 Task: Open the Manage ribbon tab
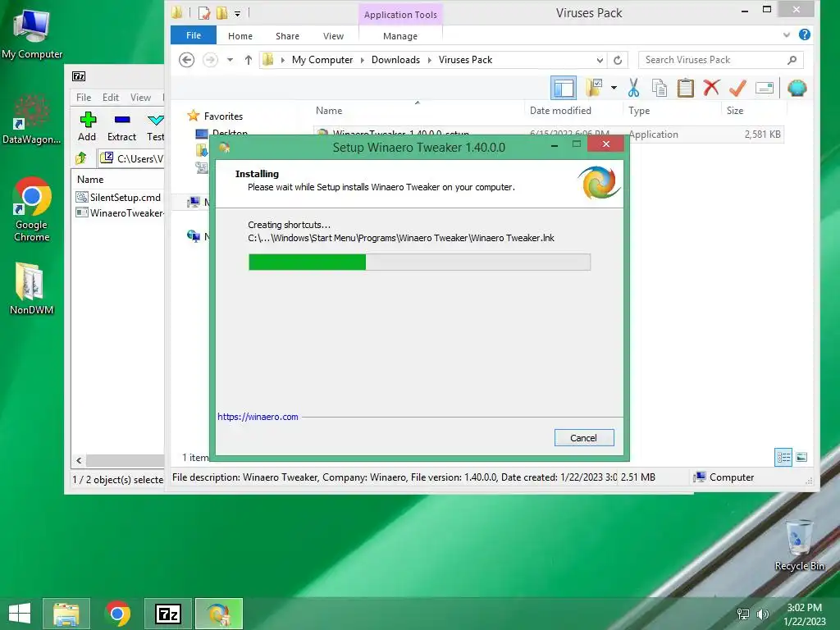400,36
